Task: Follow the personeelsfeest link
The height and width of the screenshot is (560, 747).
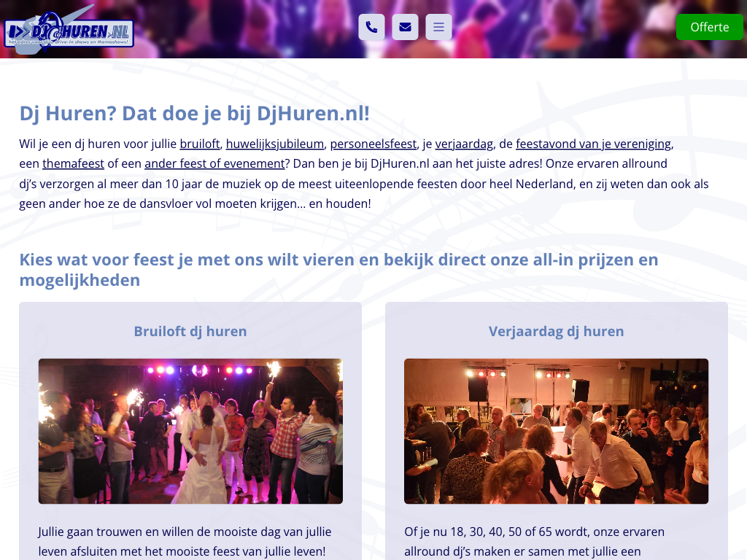Action: pyautogui.click(x=373, y=144)
